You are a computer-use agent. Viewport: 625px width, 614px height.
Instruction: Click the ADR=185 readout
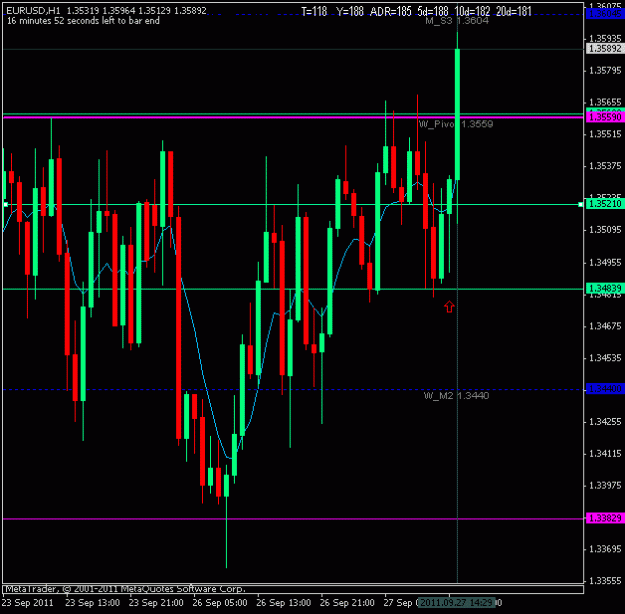[x=391, y=11]
